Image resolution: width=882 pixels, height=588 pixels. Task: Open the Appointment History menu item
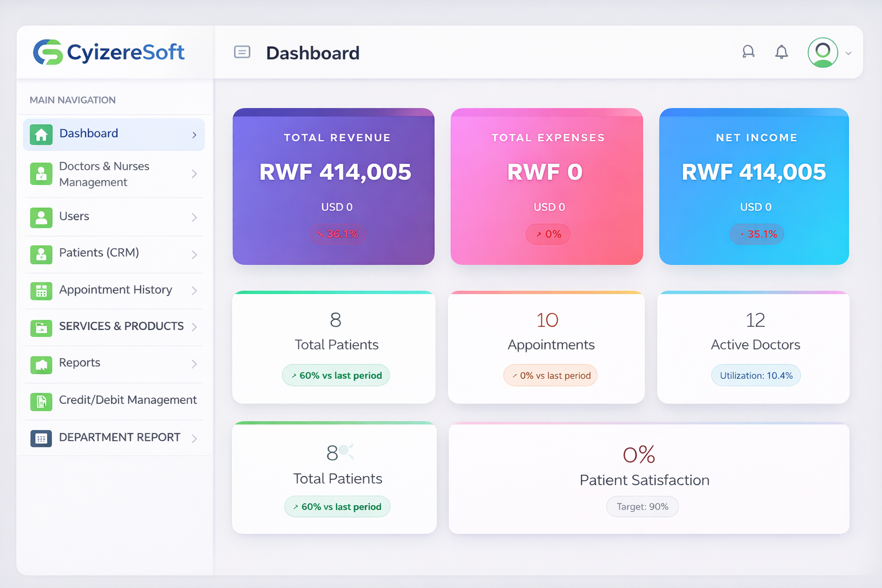click(115, 291)
